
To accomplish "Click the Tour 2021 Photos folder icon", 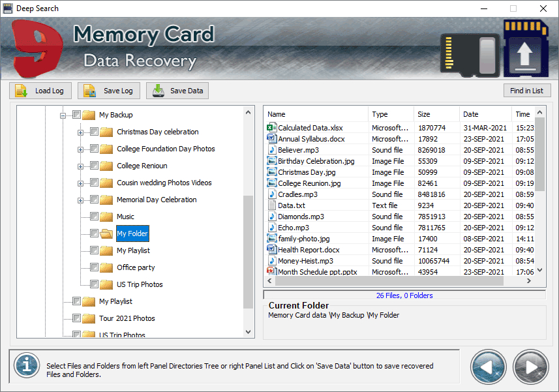I will (89, 318).
